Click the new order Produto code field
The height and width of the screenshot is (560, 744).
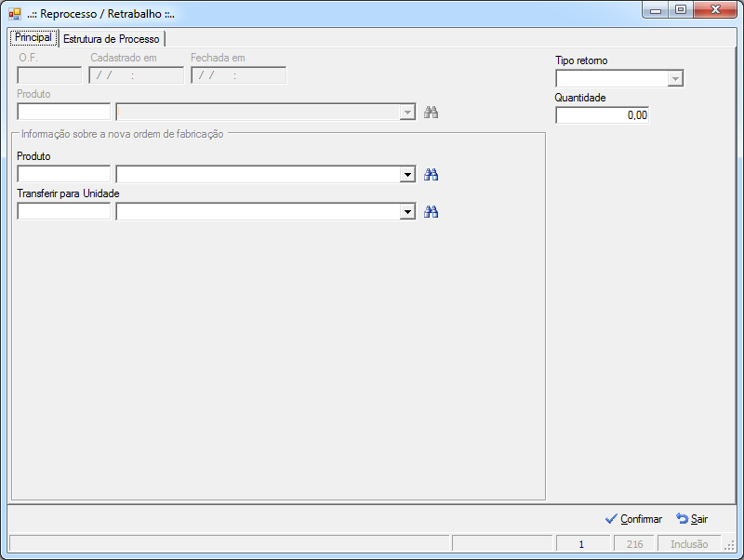coord(63,174)
